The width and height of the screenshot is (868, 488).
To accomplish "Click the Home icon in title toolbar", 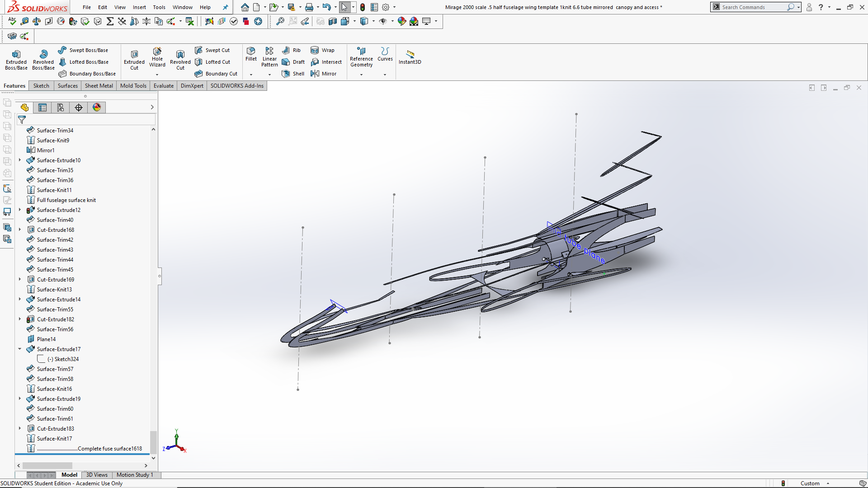I will [x=245, y=7].
